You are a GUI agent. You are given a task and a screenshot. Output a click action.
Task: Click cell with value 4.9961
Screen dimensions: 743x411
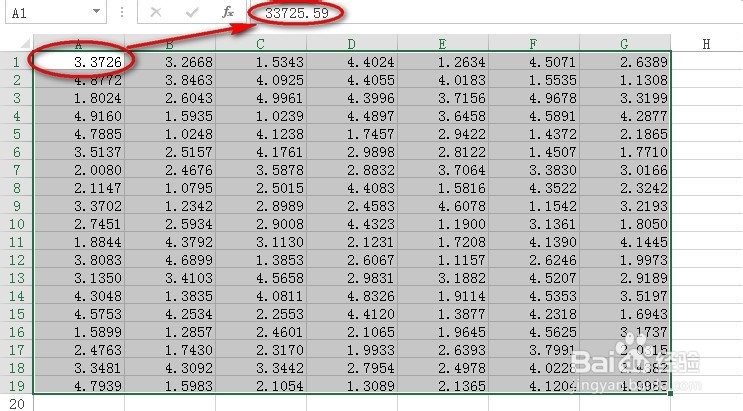click(261, 98)
